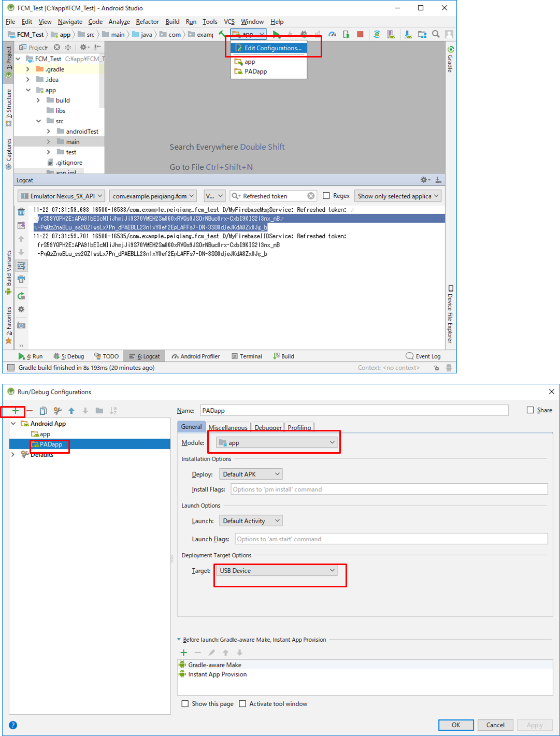Remove configuration with red minus icon
The width and height of the screenshot is (560, 736).
tap(30, 411)
